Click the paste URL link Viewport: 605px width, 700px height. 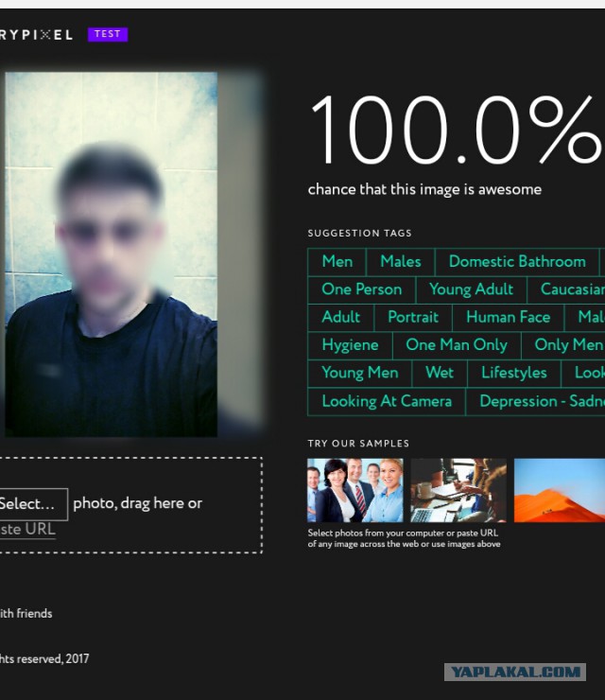[27, 530]
